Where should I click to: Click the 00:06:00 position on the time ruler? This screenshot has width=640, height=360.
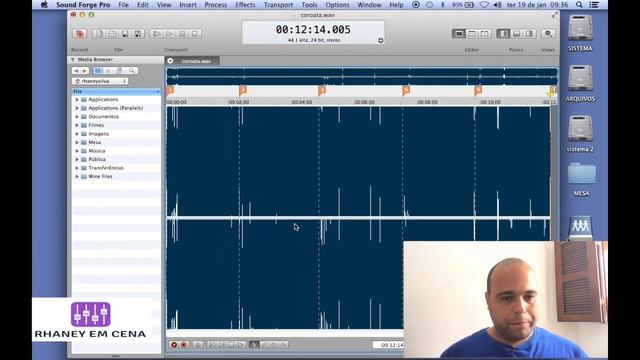click(364, 102)
